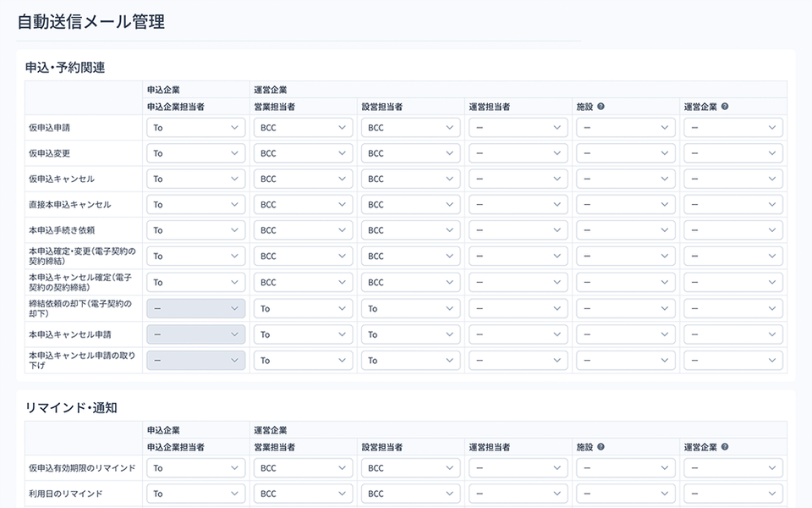812x508 pixels.
Task: Open 運営担当者 dropdown for 仮申込キャンセル
Action: 518,179
